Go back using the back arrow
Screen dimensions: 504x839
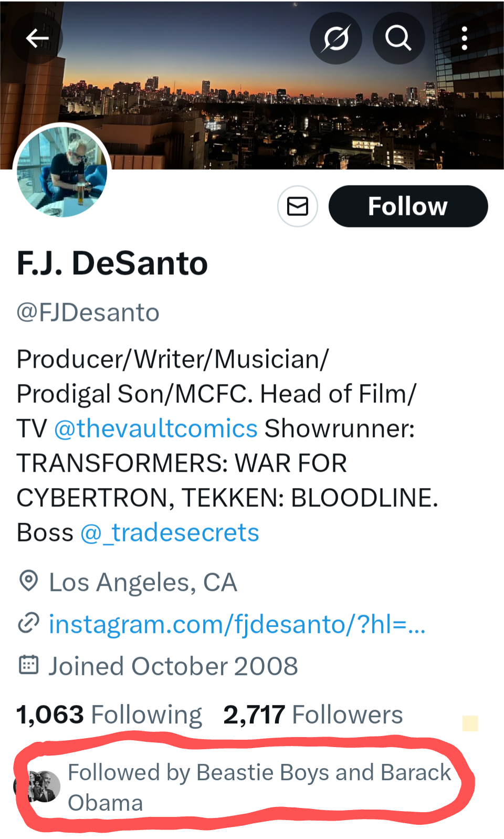coord(37,38)
